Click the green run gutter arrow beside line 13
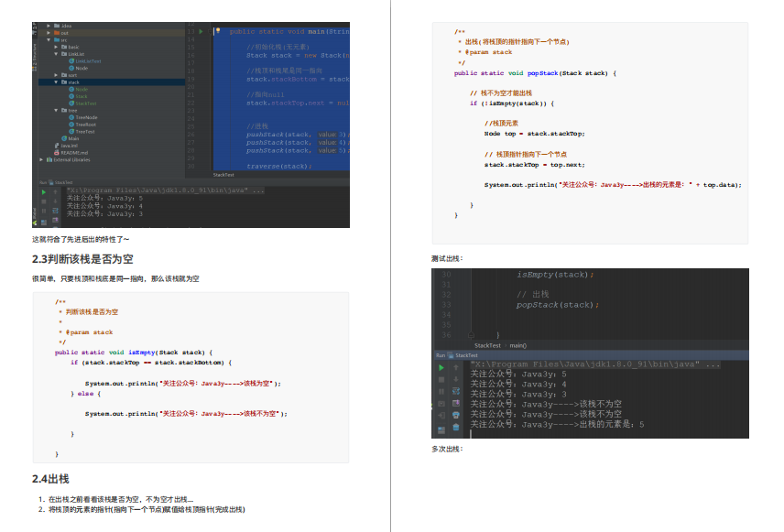This screenshot has height=532, width=784. coord(201,31)
